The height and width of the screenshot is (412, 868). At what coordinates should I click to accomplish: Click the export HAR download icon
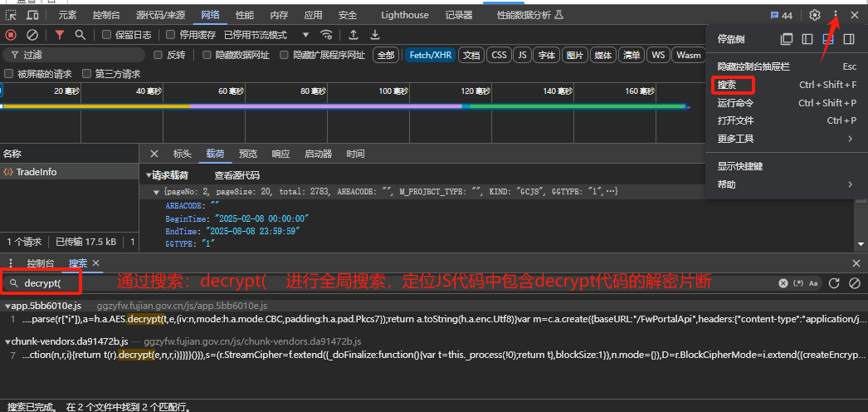tap(375, 35)
